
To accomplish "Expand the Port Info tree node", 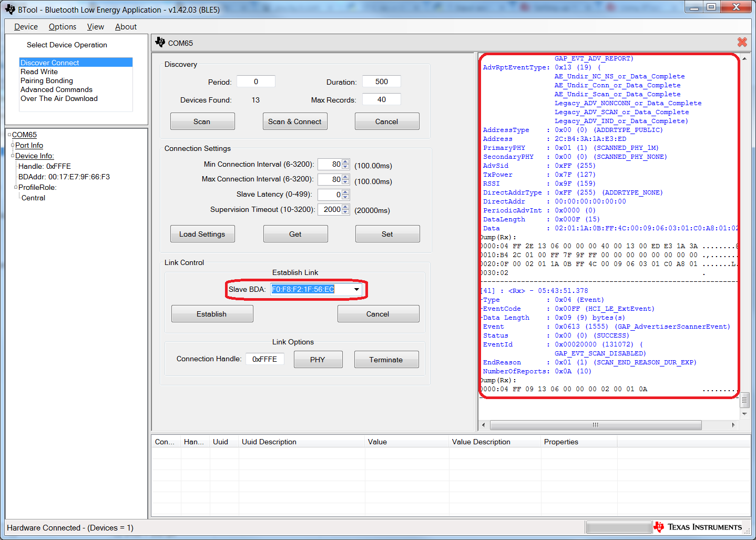I will tap(13, 145).
